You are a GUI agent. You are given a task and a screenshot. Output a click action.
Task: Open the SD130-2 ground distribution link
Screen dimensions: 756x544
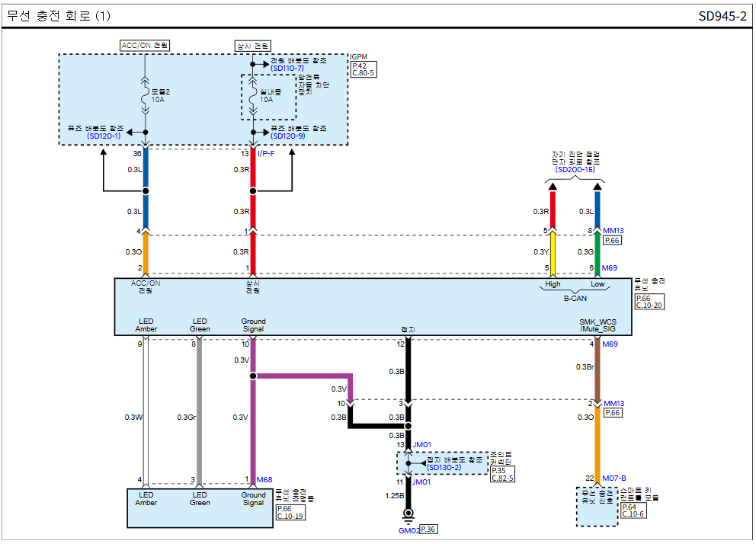pyautogui.click(x=444, y=467)
